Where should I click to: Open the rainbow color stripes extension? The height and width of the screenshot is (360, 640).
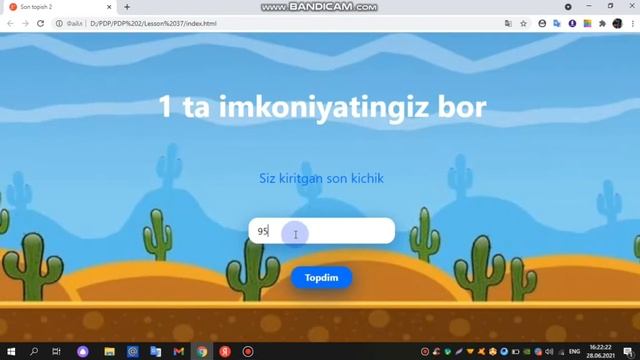point(587,24)
